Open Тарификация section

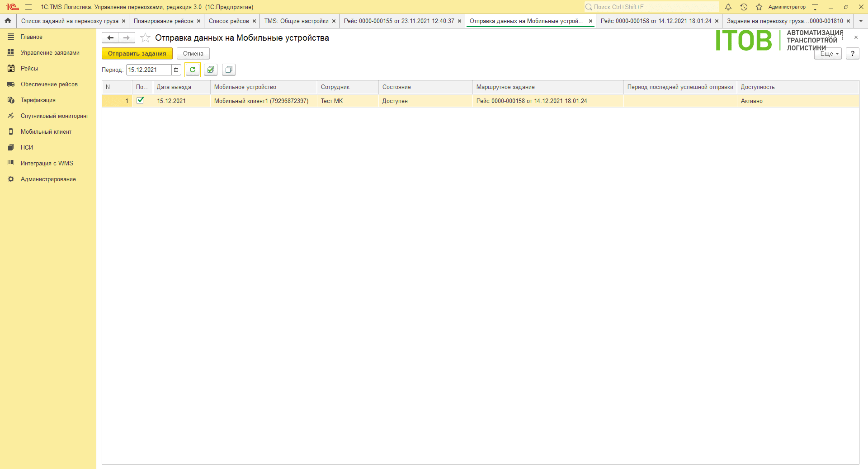48,100
